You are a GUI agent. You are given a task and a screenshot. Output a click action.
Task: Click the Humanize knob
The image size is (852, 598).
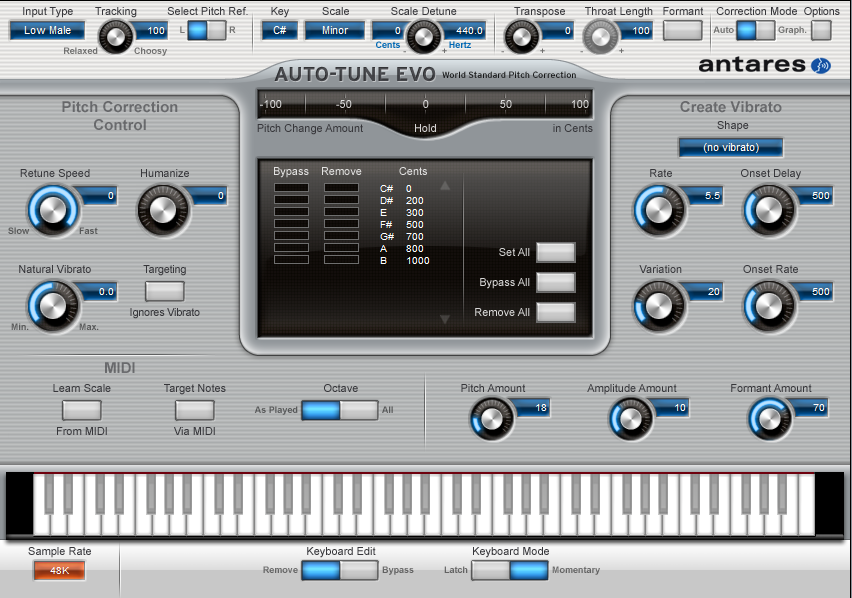[163, 210]
